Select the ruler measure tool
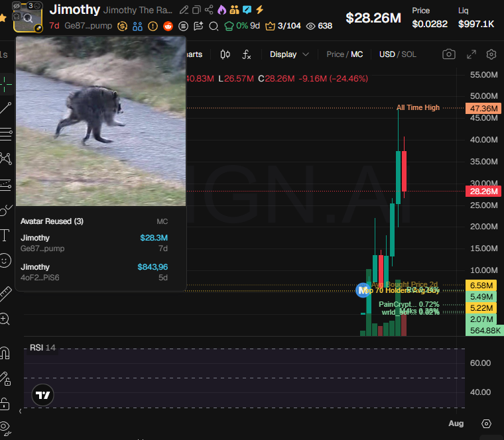The image size is (504, 440). coord(5,294)
